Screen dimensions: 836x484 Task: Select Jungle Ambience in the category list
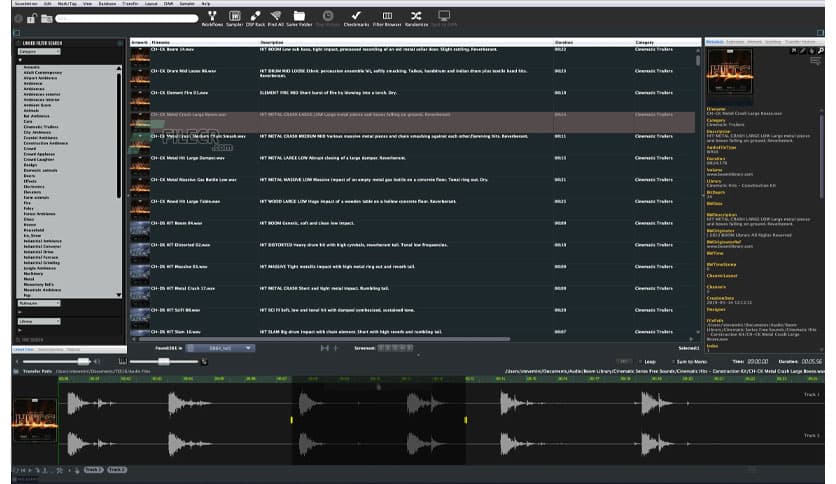point(40,268)
